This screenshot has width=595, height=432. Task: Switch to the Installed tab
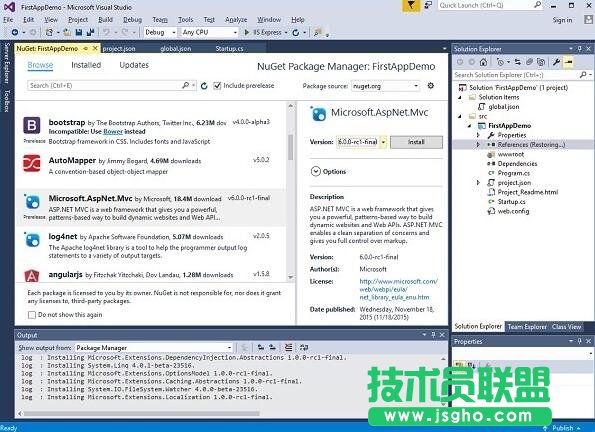86,65
